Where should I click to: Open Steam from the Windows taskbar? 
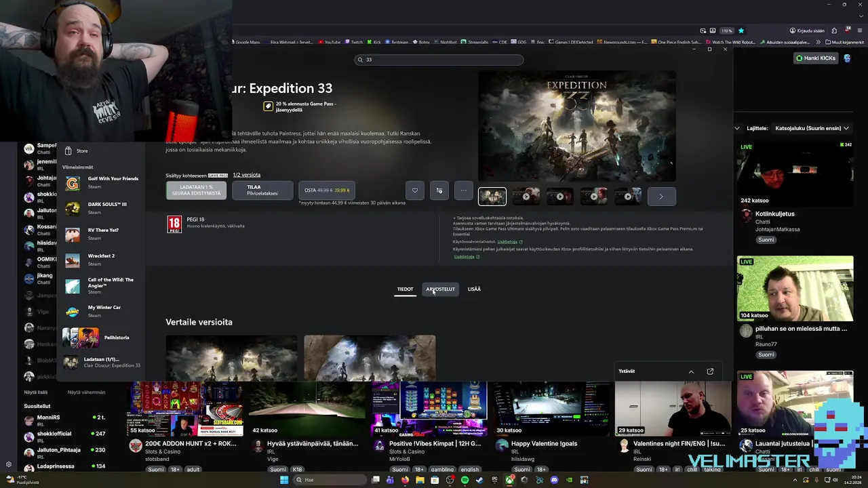point(479,480)
